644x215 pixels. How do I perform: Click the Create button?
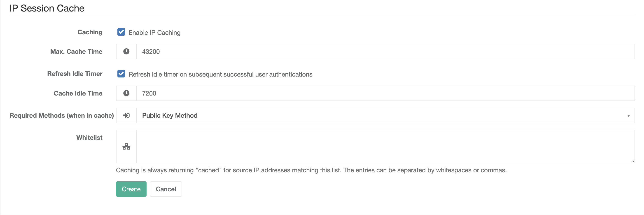(x=131, y=189)
